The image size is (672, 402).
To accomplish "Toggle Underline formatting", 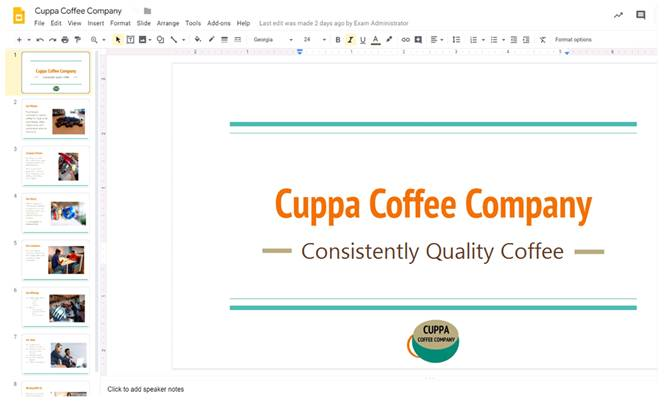I will (362, 40).
